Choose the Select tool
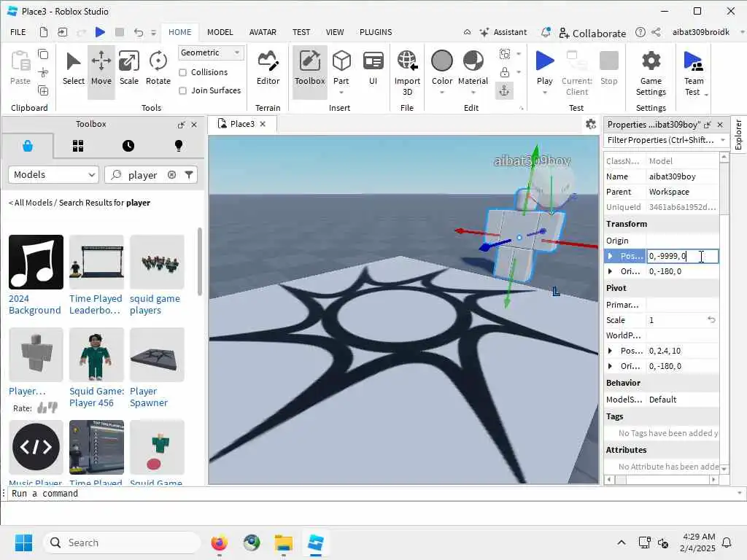 [x=74, y=69]
